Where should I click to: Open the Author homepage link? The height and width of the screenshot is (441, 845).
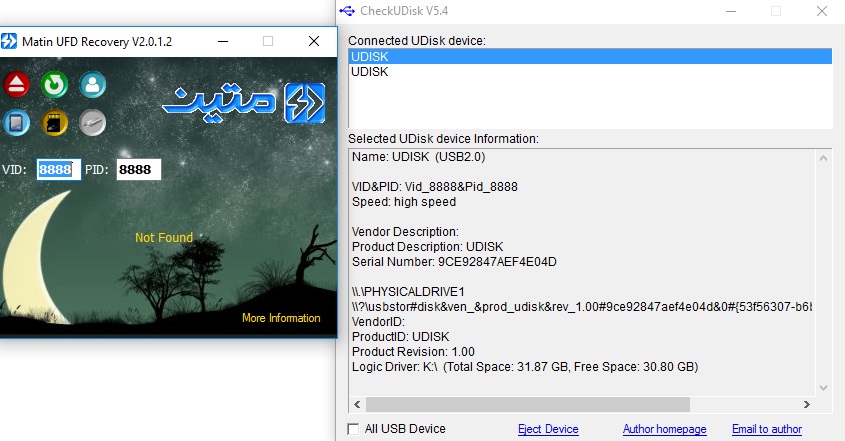[664, 429]
